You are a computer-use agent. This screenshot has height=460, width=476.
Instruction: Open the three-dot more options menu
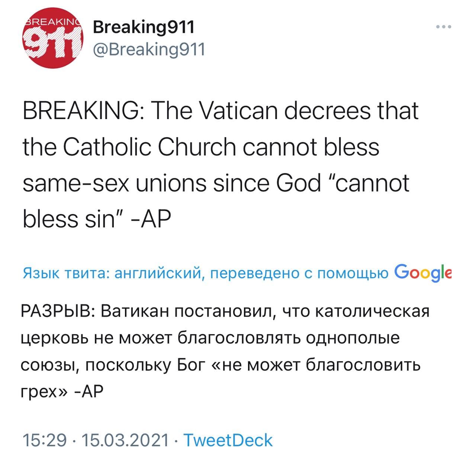click(444, 27)
